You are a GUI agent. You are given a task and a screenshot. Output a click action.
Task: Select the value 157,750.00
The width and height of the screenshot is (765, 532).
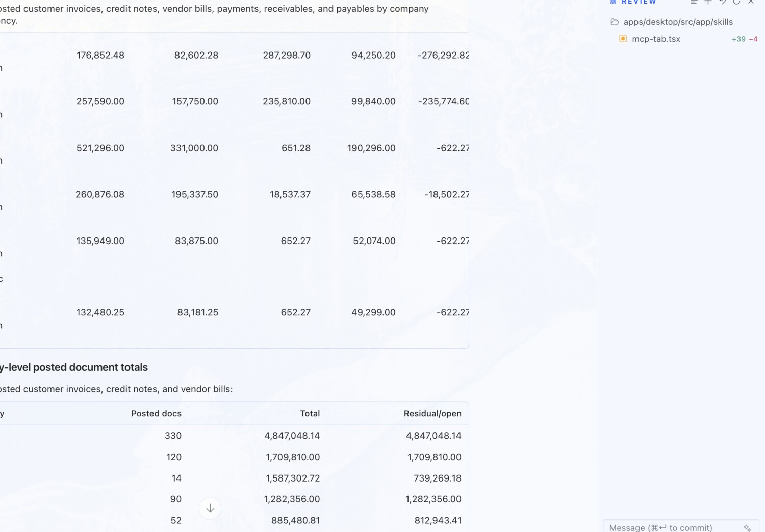(195, 101)
